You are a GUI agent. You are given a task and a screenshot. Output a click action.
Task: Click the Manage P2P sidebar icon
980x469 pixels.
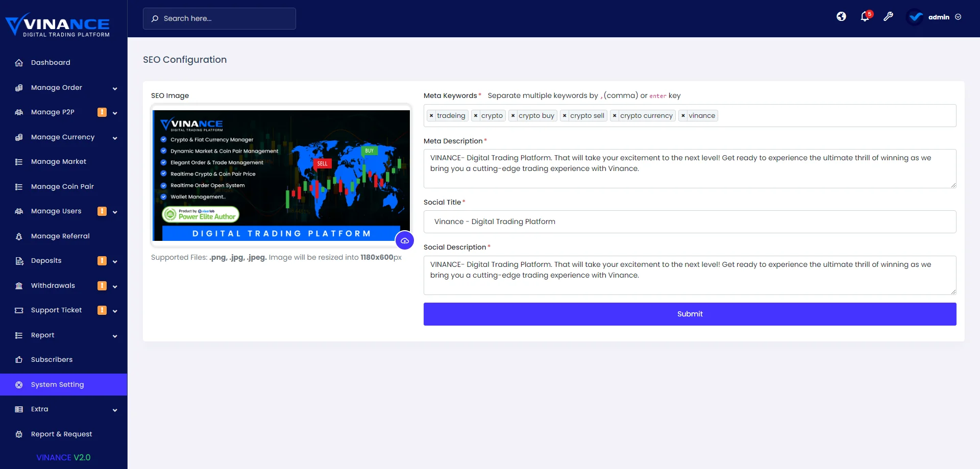tap(19, 112)
